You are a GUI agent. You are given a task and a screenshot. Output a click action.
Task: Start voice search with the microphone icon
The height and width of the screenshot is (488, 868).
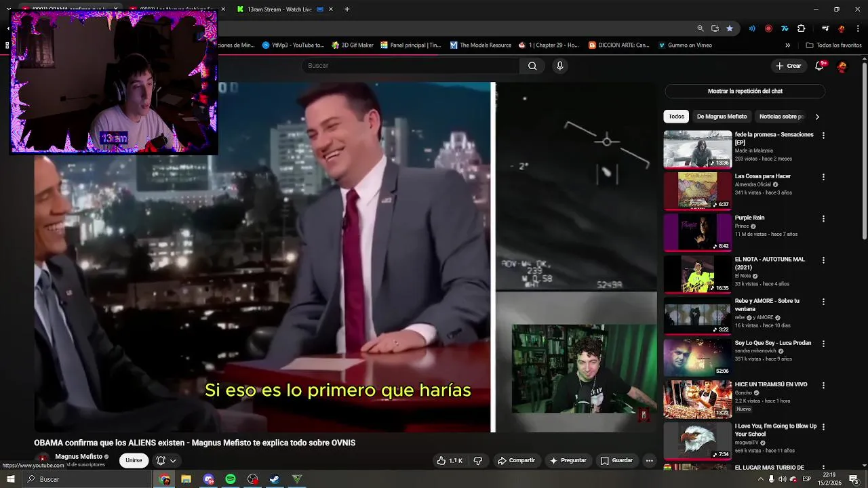click(559, 66)
